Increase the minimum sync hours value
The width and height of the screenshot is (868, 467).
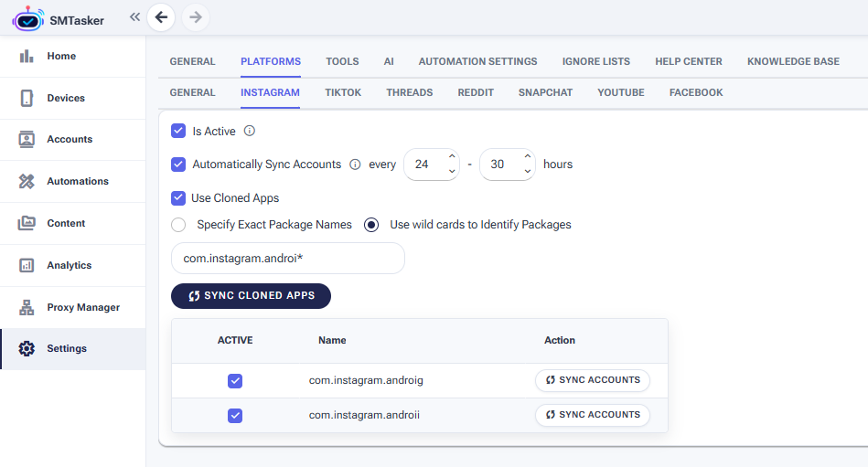[452, 156]
